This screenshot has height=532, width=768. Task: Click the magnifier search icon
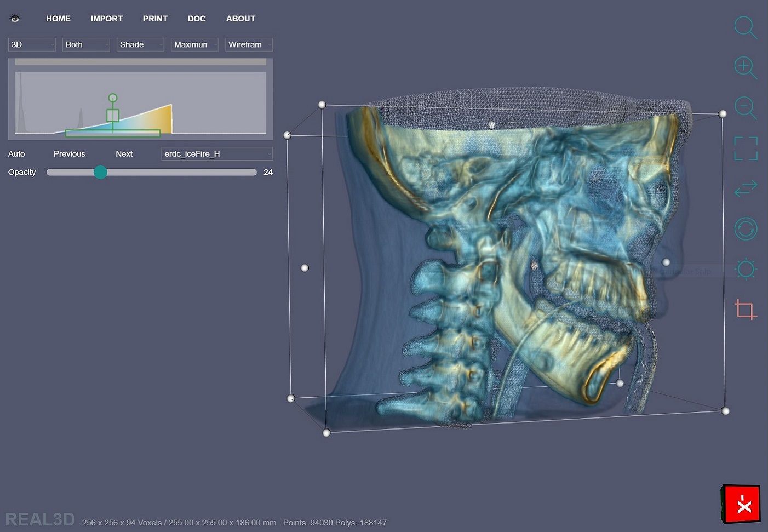(745, 27)
